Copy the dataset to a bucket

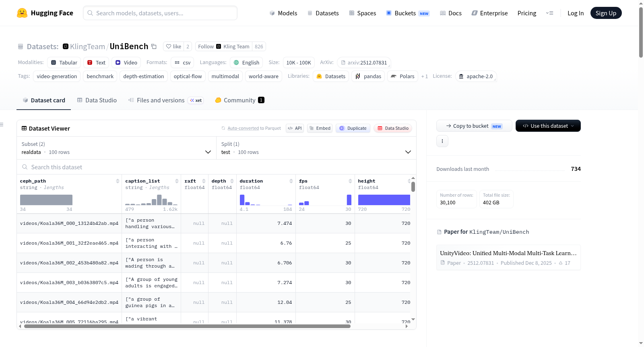click(474, 126)
